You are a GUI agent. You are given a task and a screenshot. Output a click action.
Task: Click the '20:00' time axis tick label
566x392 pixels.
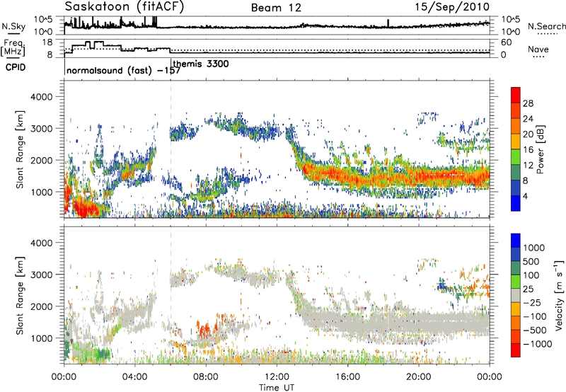[x=419, y=377]
